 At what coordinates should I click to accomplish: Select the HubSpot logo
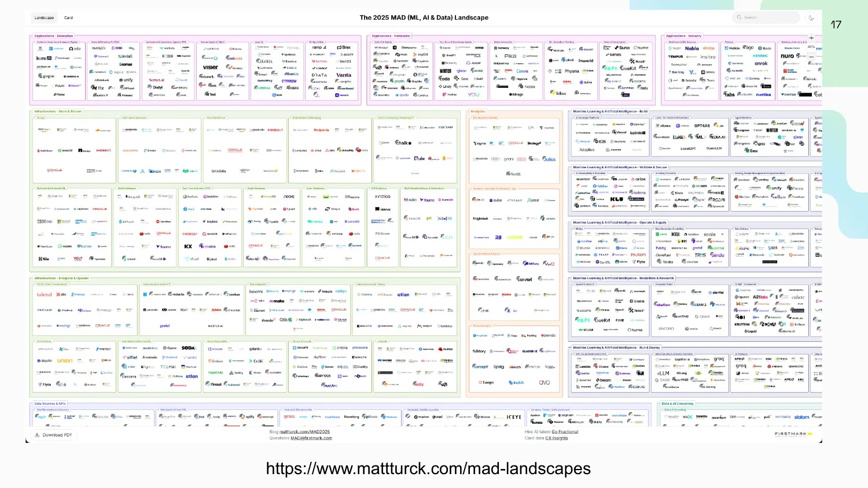coord(99,49)
